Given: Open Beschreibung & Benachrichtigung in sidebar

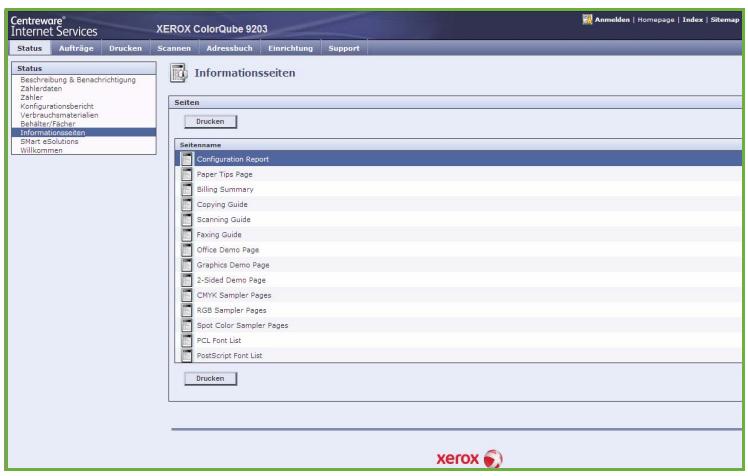Looking at the screenshot, I should pos(78,80).
